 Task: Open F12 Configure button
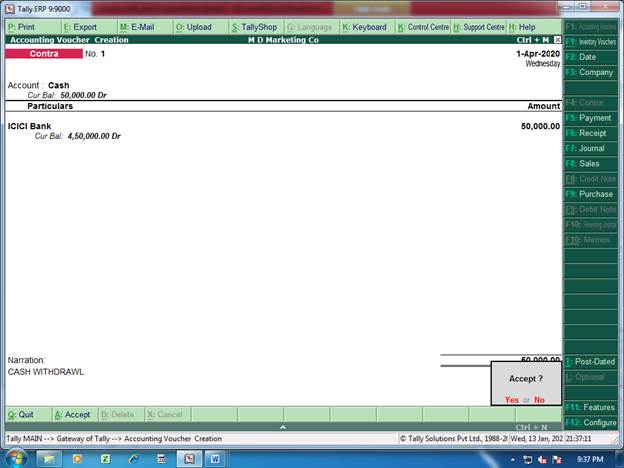pyautogui.click(x=591, y=423)
